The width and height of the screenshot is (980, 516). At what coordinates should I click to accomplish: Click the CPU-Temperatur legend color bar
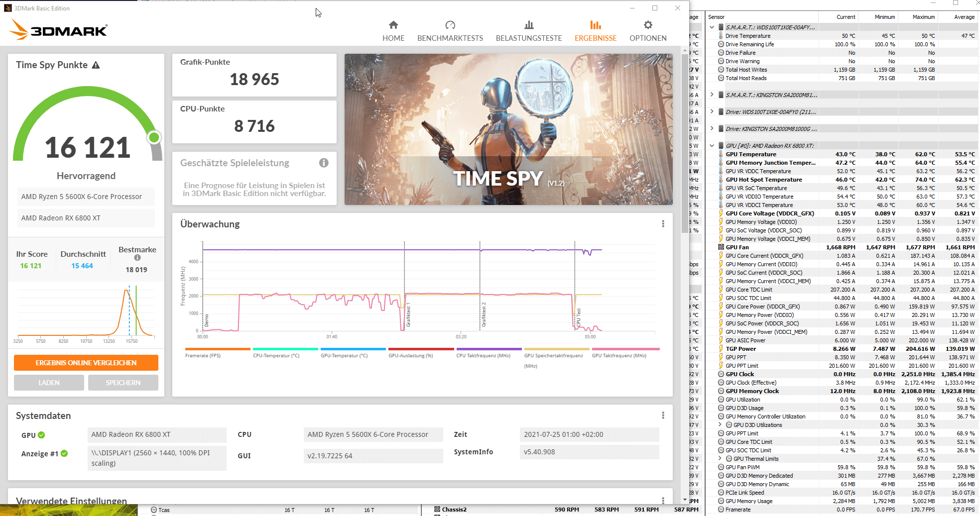click(285, 349)
